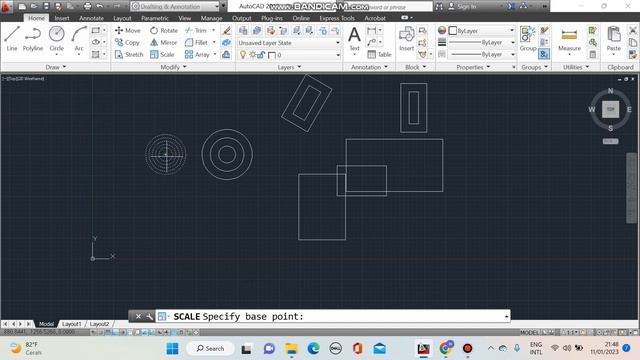Open Microsoft Edge from the taskbar
This screenshot has height=360, width=640.
[313, 349]
